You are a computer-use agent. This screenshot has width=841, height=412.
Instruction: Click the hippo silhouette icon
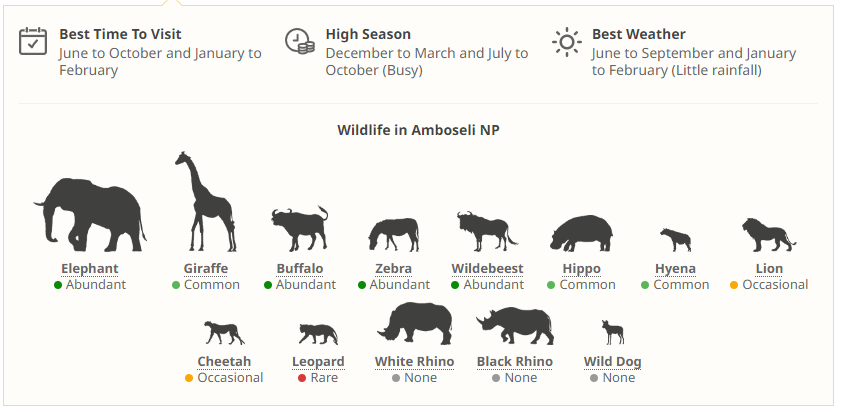581,233
